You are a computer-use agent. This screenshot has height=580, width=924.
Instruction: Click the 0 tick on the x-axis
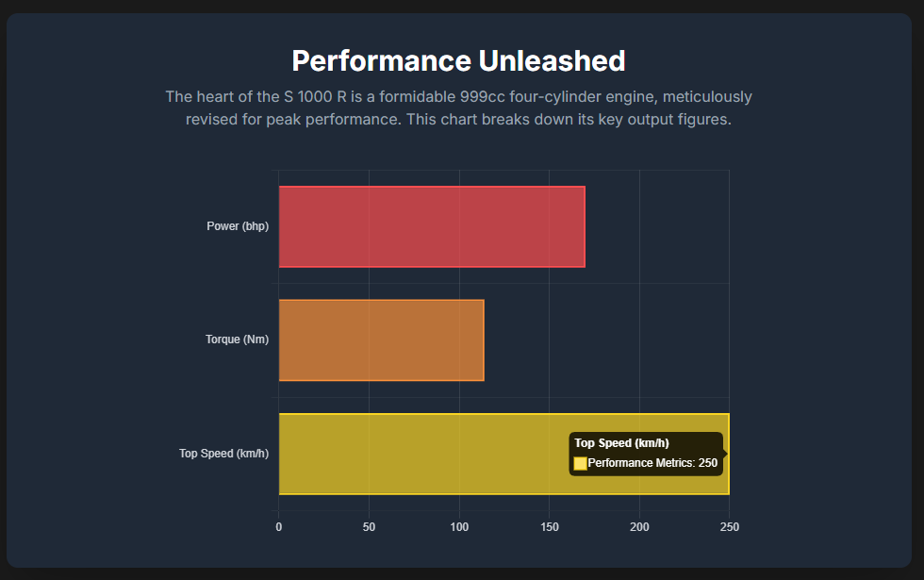coord(278,526)
